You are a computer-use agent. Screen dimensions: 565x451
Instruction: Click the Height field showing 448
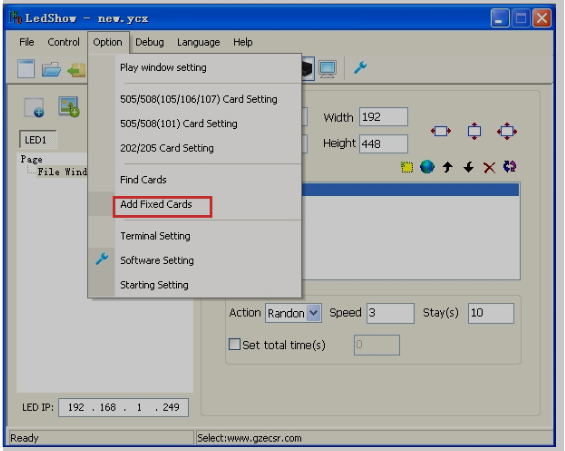coord(383,144)
